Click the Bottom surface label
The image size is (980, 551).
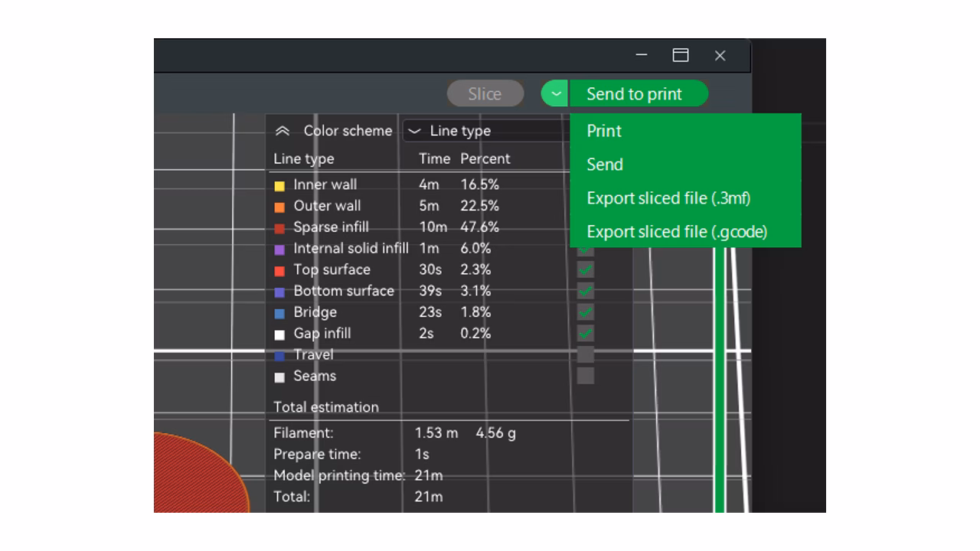point(344,291)
